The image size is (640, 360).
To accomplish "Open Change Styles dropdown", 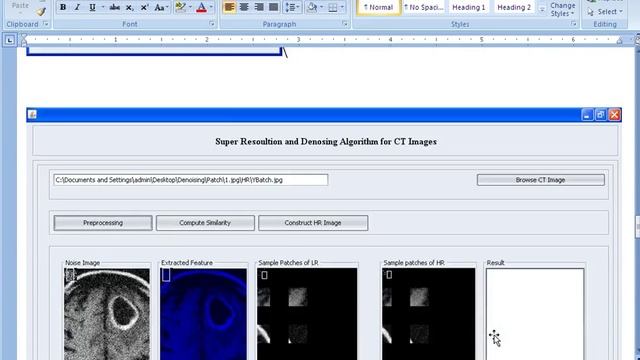I will 562,9.
